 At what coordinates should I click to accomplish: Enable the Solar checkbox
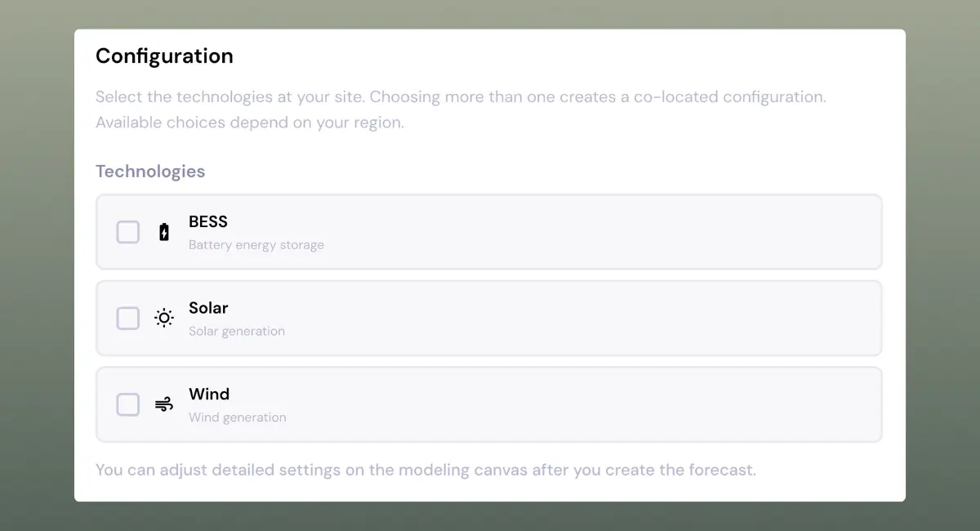pyautogui.click(x=128, y=318)
